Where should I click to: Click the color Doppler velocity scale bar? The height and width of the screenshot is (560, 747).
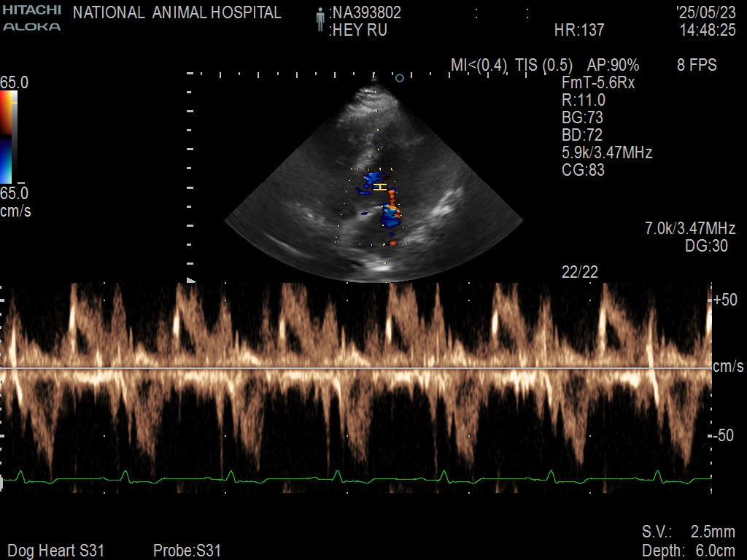(7, 137)
